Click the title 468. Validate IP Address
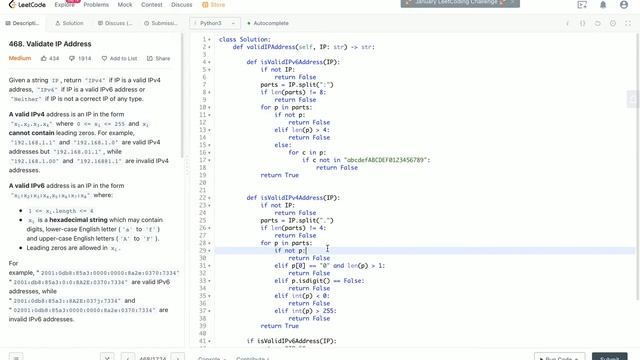Screen dimensions: 640x360 tap(50, 44)
